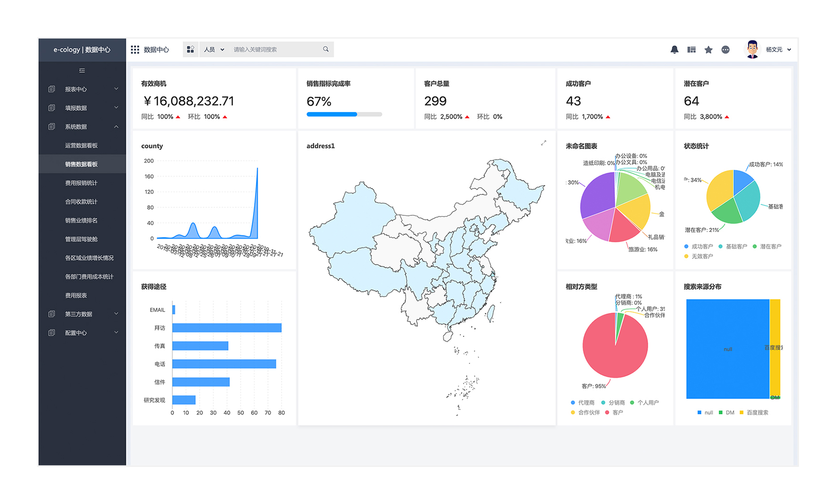Open the nine-dot app grid icon
This screenshot has height=504, width=836.
point(135,50)
